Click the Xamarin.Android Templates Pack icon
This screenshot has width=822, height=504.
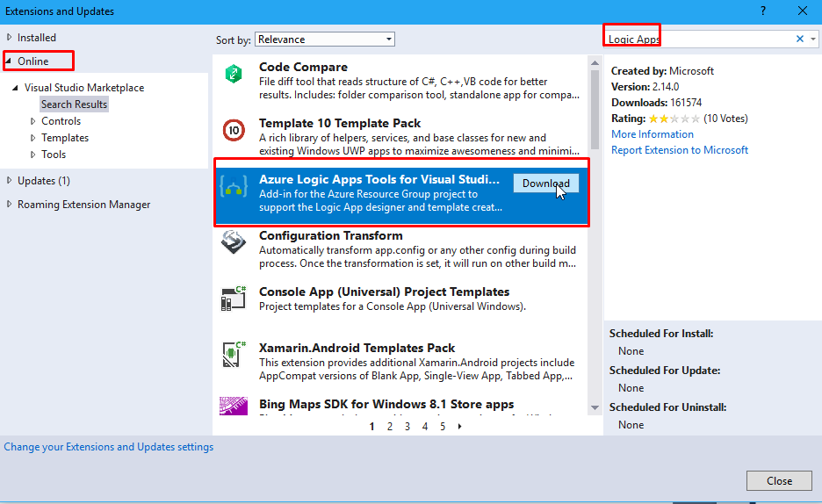tap(234, 354)
